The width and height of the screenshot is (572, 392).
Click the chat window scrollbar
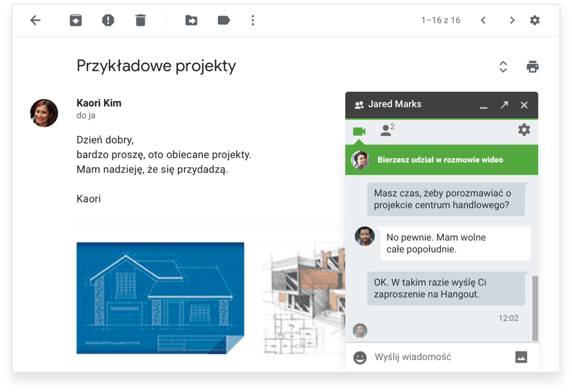pos(535,308)
